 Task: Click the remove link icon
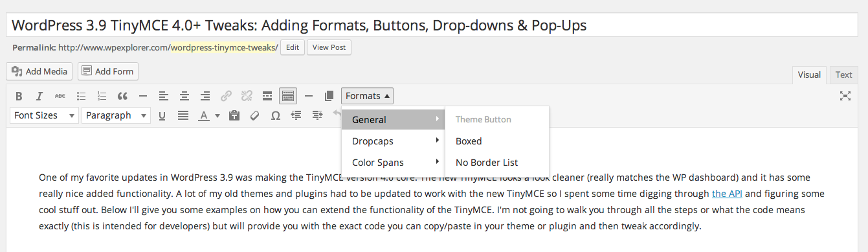(x=247, y=96)
